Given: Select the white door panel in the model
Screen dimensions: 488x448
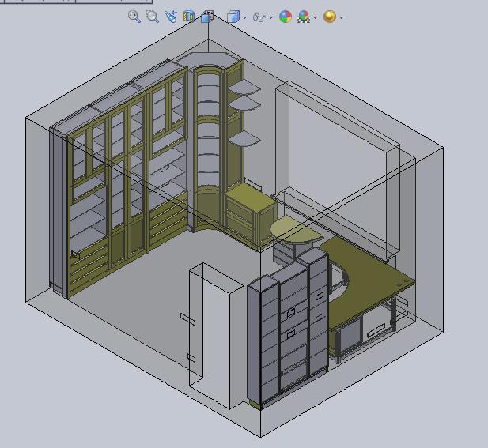Looking at the screenshot, I should 216,337.
